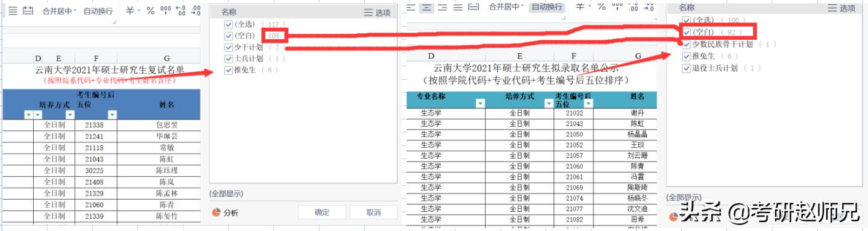
Task: Decrease decimal places in right spreadsheet toolbar
Action: click(x=648, y=7)
